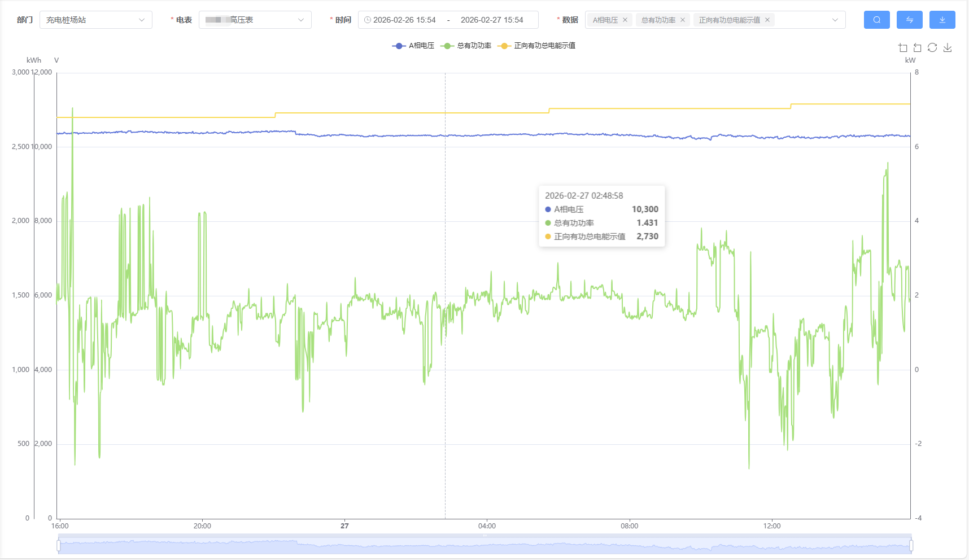Remove the 总有功功率 tag

coord(683,20)
